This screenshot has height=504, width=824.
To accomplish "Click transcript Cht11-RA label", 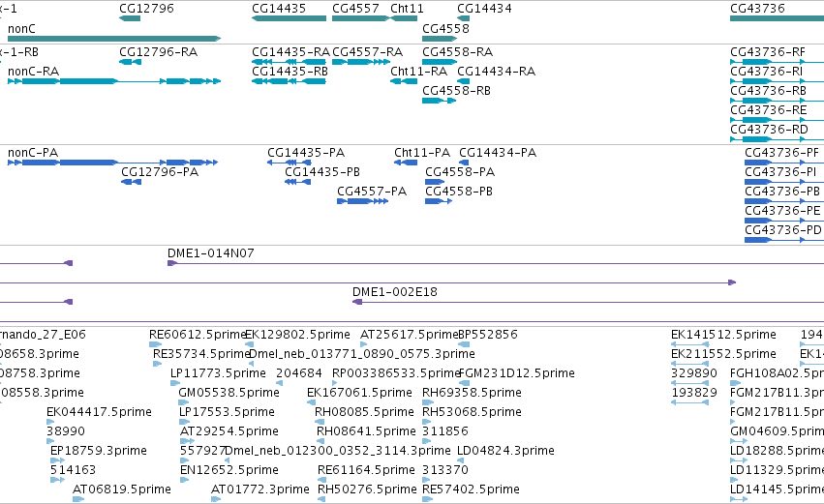I will click(419, 72).
